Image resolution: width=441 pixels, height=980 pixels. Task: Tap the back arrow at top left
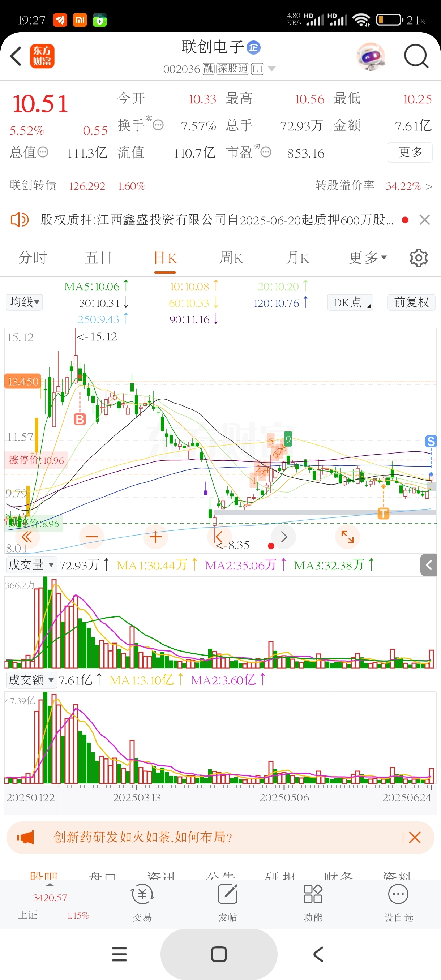(16, 56)
